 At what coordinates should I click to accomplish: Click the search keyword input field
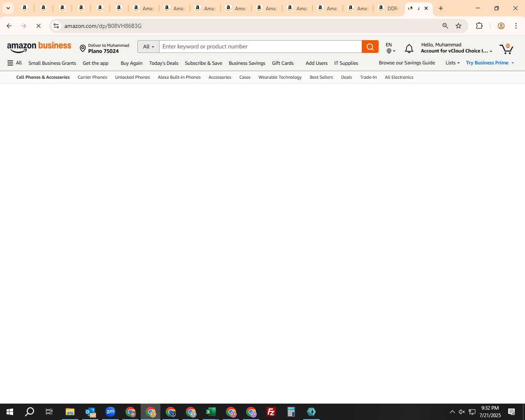[x=260, y=47]
